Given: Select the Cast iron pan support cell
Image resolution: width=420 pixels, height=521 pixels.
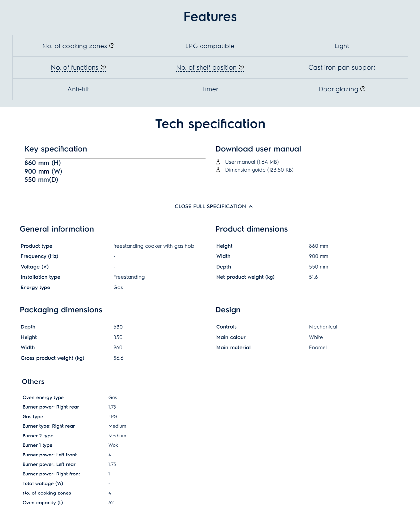Looking at the screenshot, I should (x=341, y=67).
